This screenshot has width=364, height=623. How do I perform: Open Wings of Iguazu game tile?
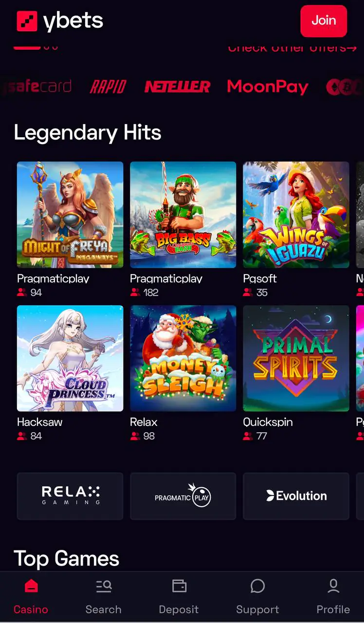pos(296,215)
